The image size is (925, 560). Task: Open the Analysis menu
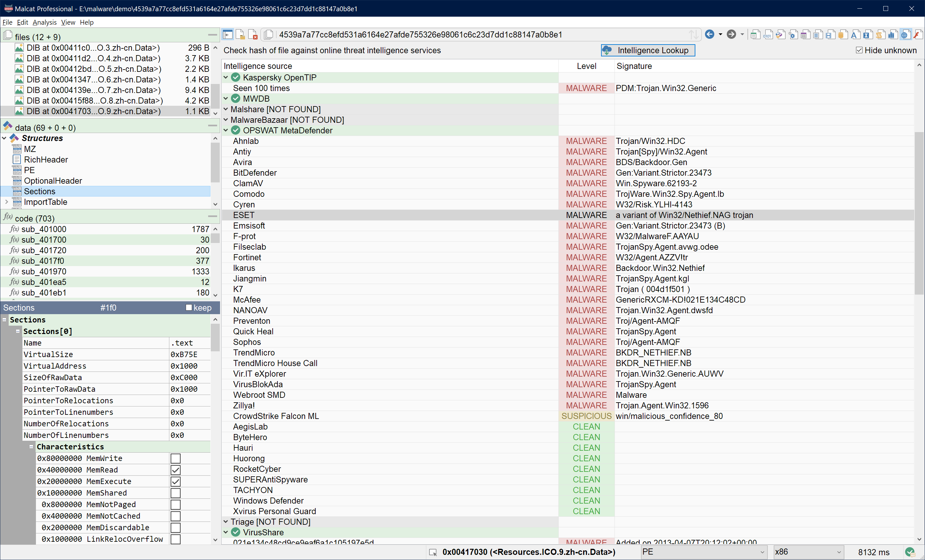click(x=45, y=22)
